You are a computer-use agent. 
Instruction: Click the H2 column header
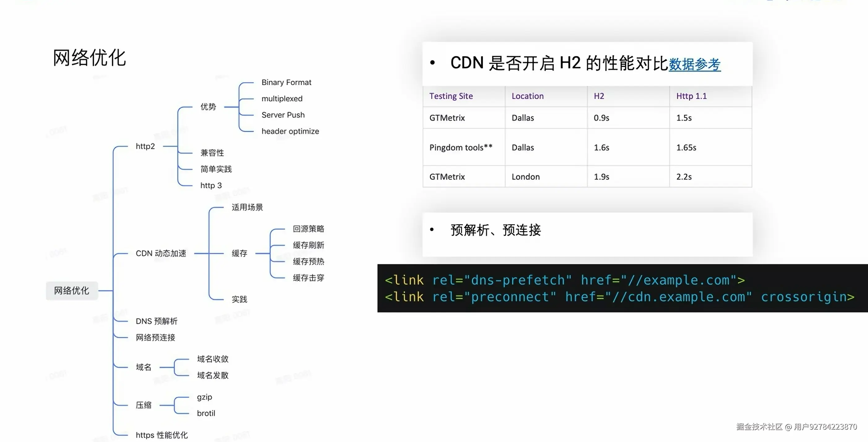point(599,96)
